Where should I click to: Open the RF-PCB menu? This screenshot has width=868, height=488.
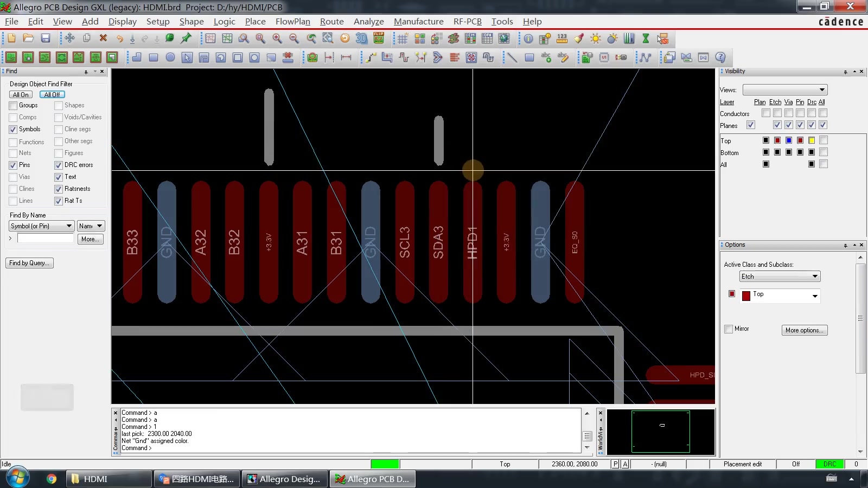468,21
